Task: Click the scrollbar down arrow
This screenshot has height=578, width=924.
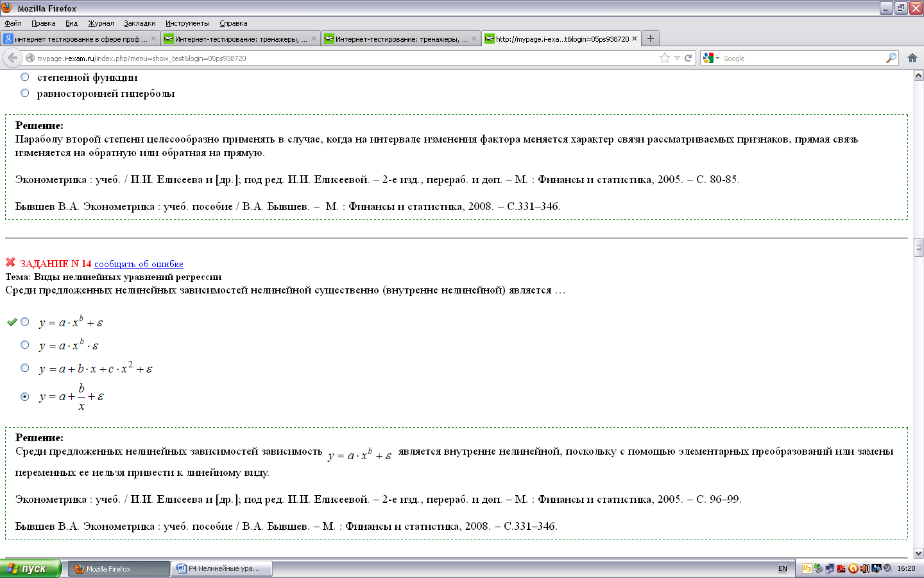Action: tap(918, 553)
